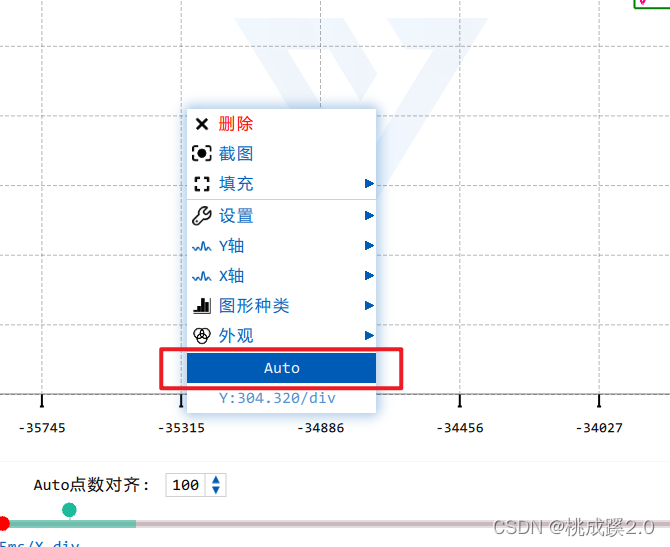Screen dimensions: 670x547
Task: Expand the 填充 submenu arrow
Action: coord(369,184)
